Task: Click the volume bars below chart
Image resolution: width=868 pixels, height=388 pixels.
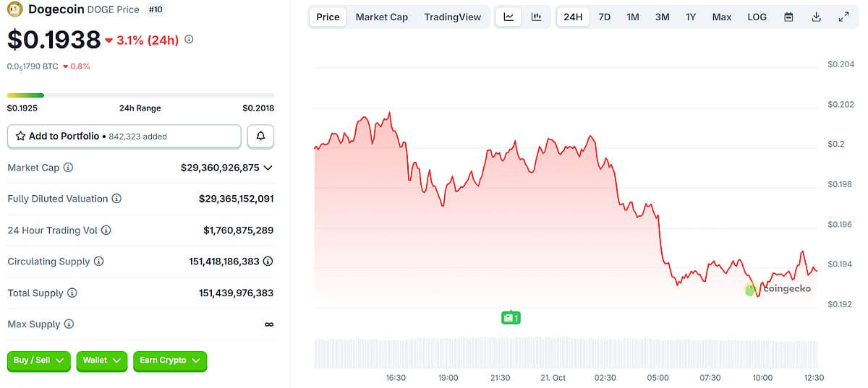Action: pyautogui.click(x=566, y=353)
